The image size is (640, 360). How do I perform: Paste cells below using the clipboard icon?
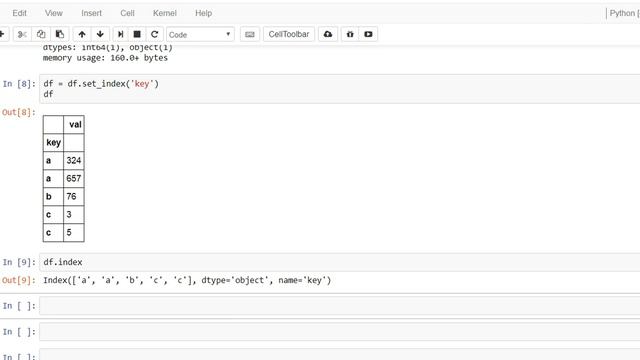60,34
